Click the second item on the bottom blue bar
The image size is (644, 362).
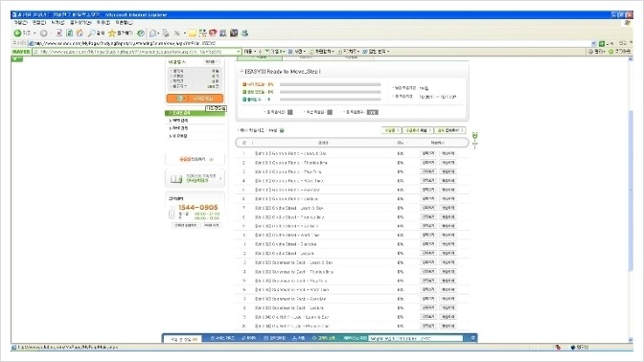pyautogui.click(x=221, y=338)
